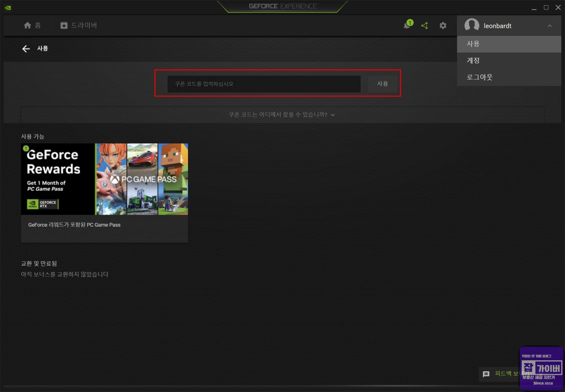This screenshot has height=392, width=565.
Task: Maximize the GeForce Experience window
Action: coord(546,8)
